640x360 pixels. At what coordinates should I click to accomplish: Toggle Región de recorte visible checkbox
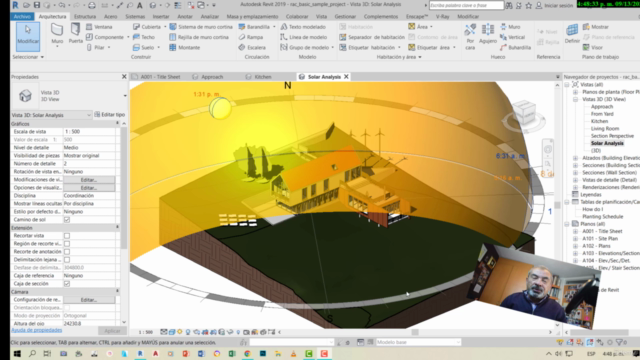click(x=67, y=244)
